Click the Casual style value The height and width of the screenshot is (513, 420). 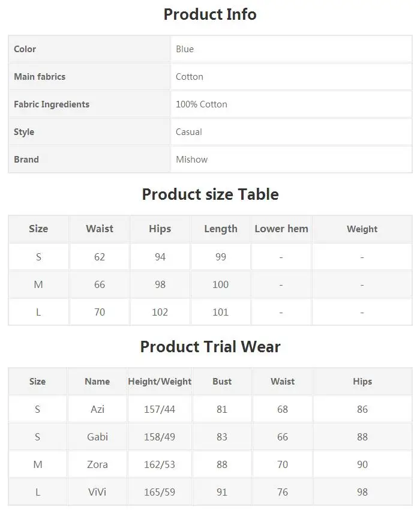coord(189,132)
